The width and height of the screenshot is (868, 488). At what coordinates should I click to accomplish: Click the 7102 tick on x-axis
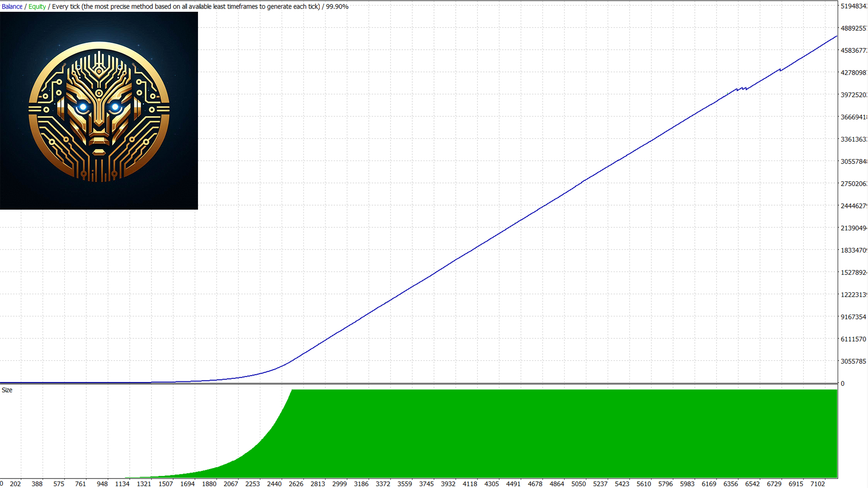[817, 484]
